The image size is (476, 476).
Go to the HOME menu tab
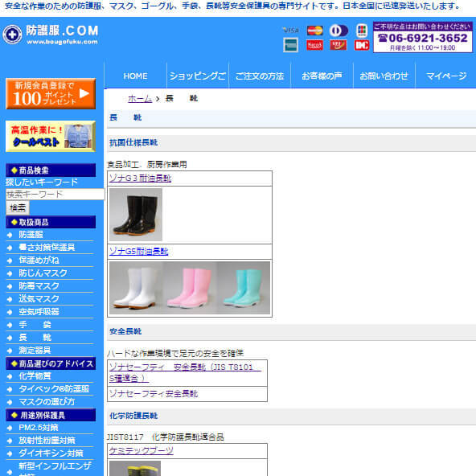135,76
